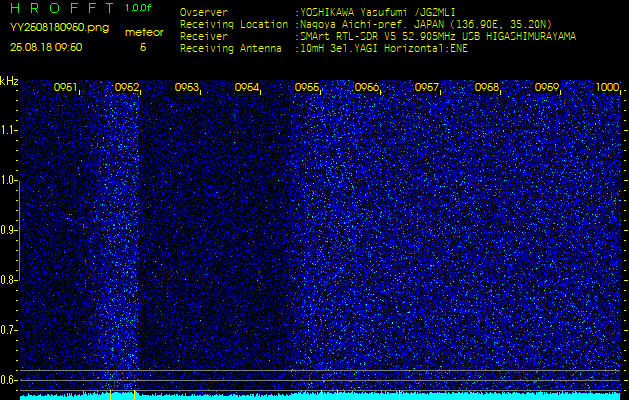Click the date stamp 25.08.18 09:50
The width and height of the screenshot is (629, 400).
46,47
